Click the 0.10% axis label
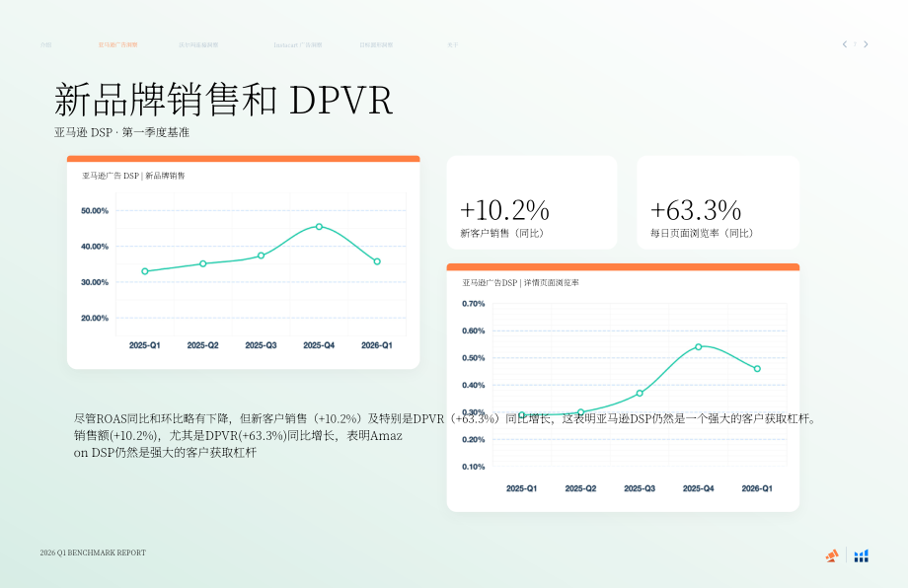Image resolution: width=908 pixels, height=588 pixels. pos(474,467)
